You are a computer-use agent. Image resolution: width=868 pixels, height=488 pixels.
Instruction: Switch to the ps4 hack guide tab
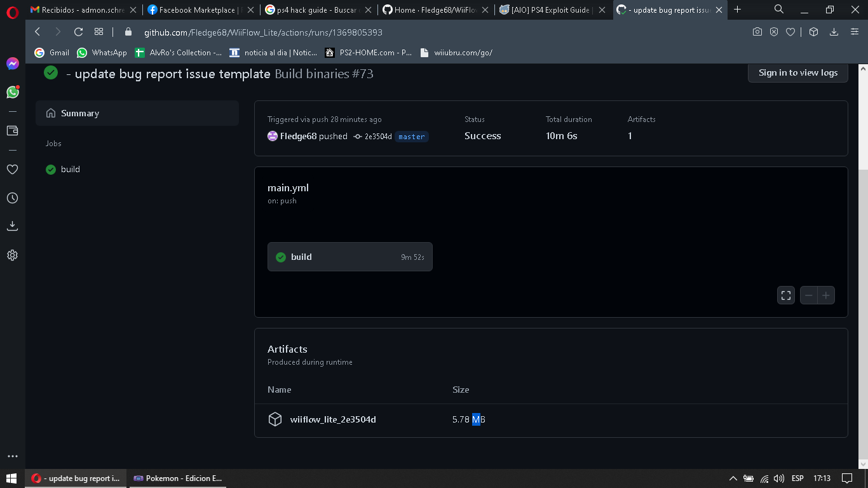click(317, 10)
